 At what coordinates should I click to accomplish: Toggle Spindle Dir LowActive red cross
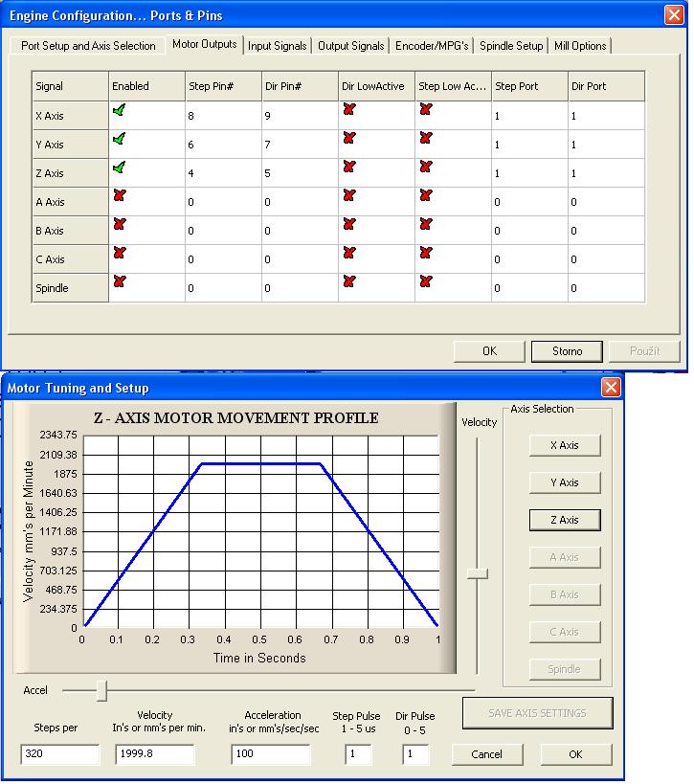tap(348, 282)
